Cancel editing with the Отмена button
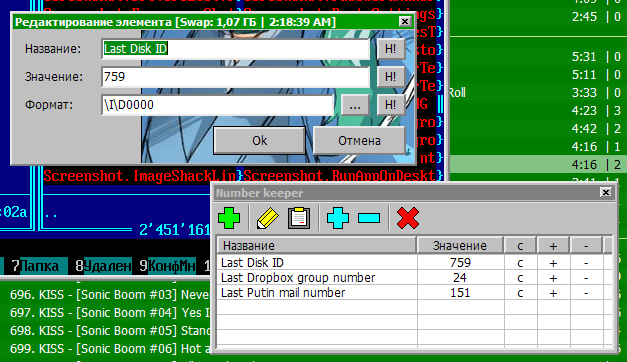Screen dimensions: 627x362 359,140
